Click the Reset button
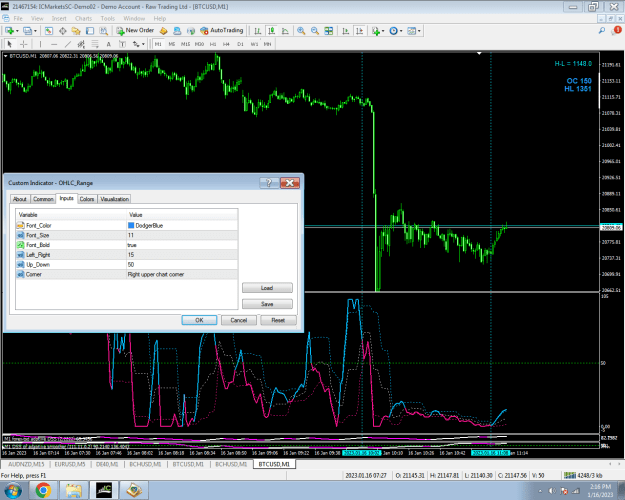 [x=278, y=320]
